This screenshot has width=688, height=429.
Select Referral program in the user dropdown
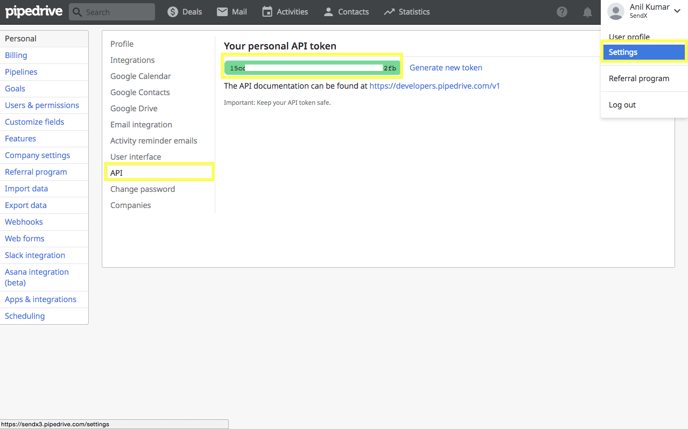[x=638, y=79]
